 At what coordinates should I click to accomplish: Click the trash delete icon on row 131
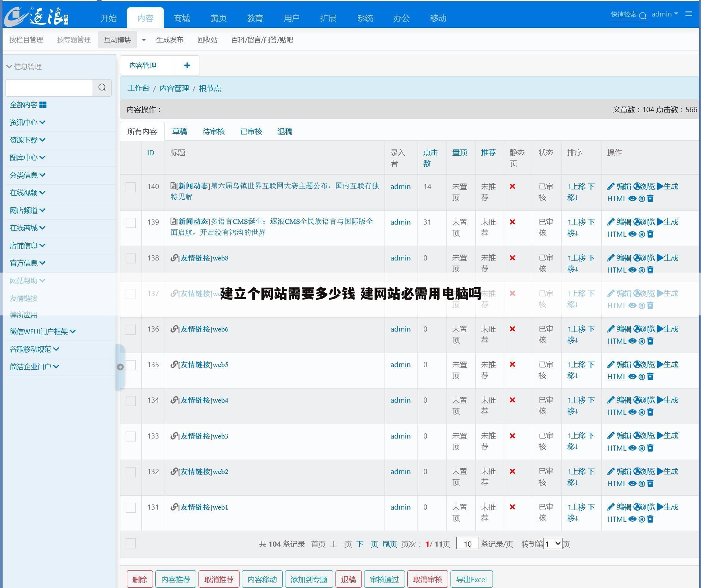(650, 519)
